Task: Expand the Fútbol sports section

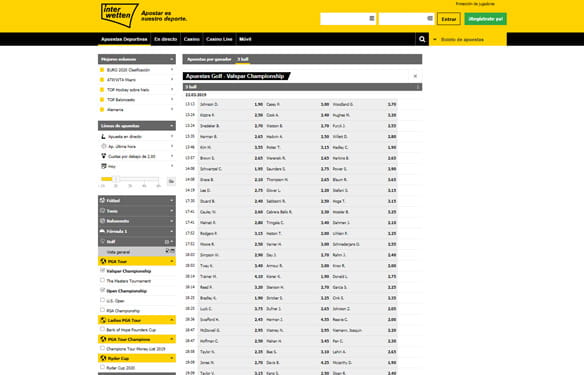Action: 171,200
